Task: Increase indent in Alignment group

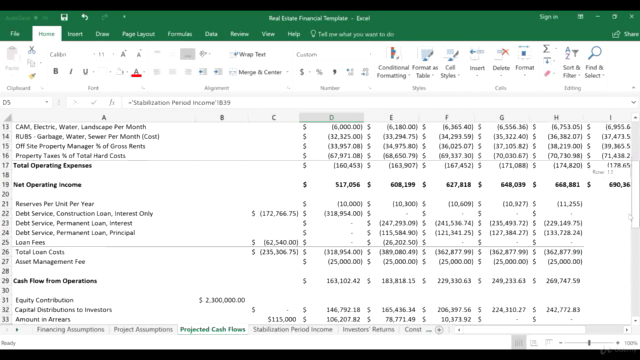Action: pyautogui.click(x=218, y=72)
